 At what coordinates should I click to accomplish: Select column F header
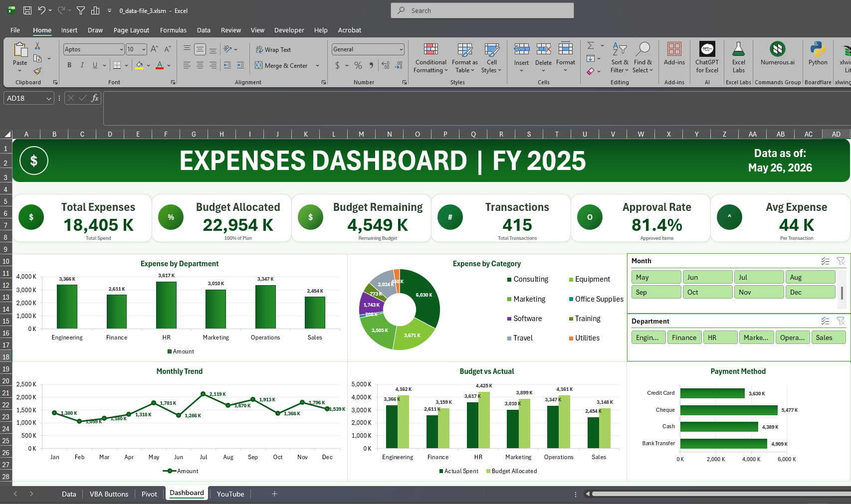pyautogui.click(x=166, y=134)
